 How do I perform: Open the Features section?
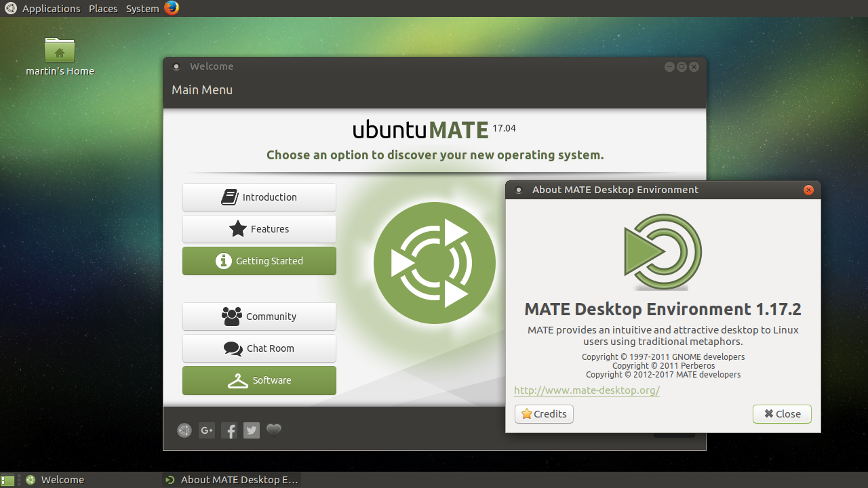(259, 229)
